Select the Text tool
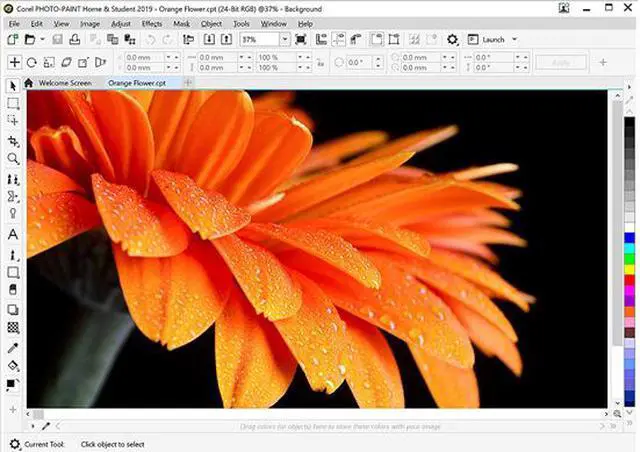The height and width of the screenshot is (452, 640). 13,234
